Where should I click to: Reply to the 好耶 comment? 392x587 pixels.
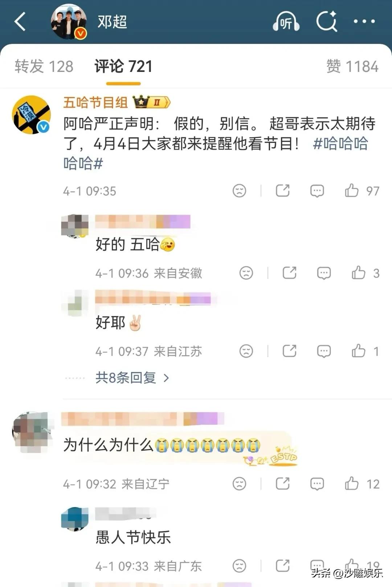[x=324, y=351]
